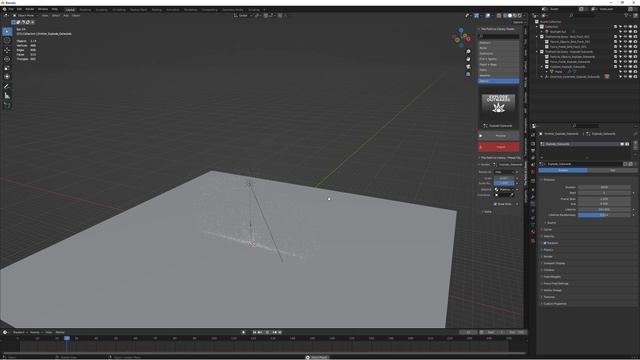Collapse the Emission panel
This screenshot has width=640, height=360.
549,180
